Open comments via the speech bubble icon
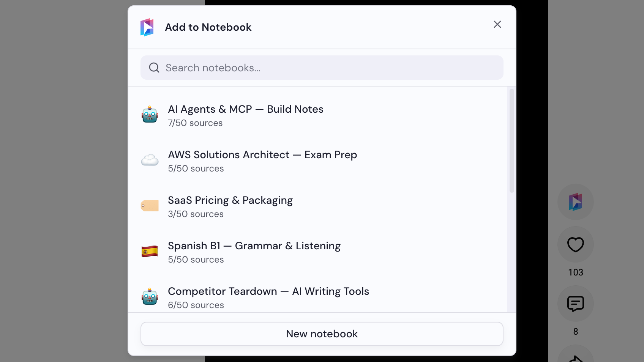 tap(576, 304)
